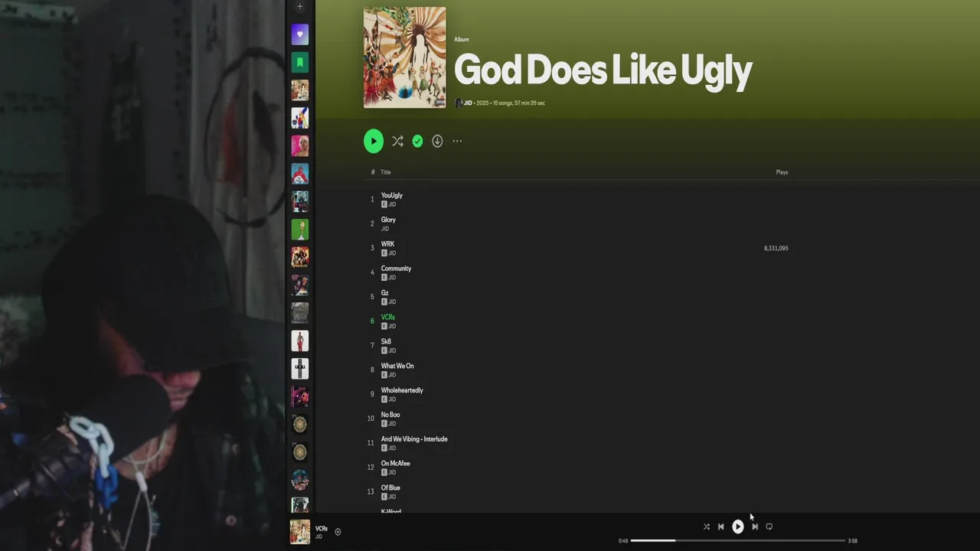This screenshot has height=551, width=980.
Task: Click the Album type label above title
Action: point(461,39)
